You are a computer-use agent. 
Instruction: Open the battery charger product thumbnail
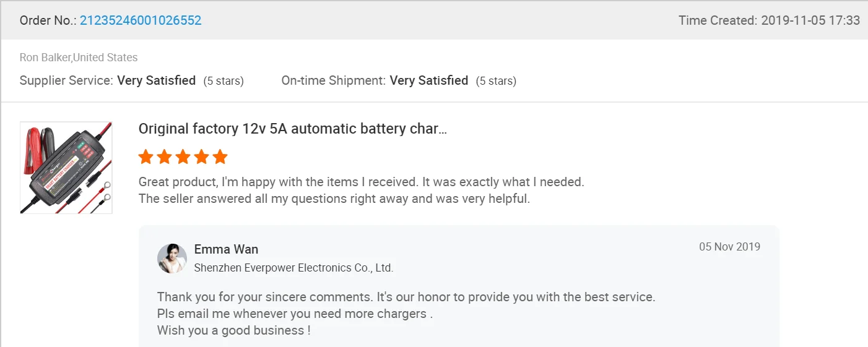click(x=66, y=168)
